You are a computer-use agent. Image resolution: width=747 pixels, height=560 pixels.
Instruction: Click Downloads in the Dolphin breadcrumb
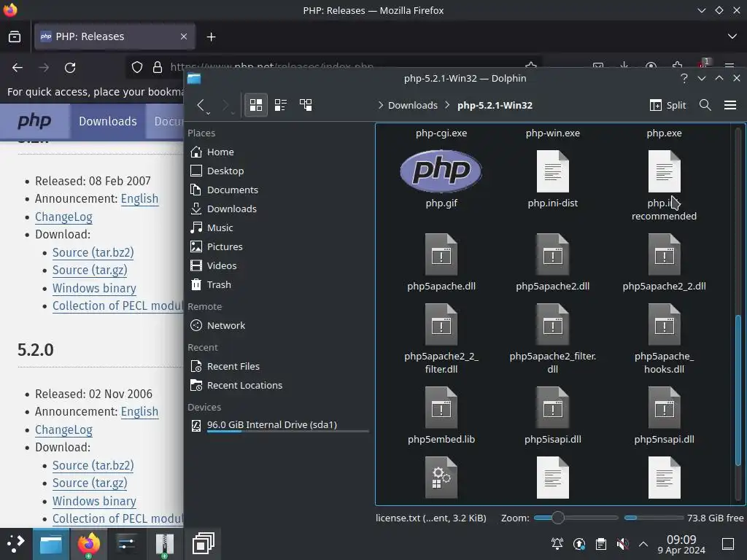coord(413,105)
